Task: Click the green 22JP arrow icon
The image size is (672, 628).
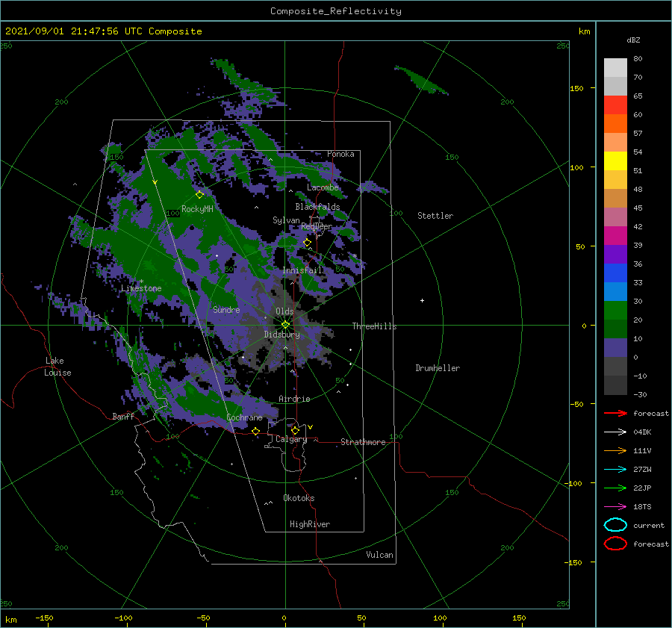Action: pyautogui.click(x=615, y=488)
